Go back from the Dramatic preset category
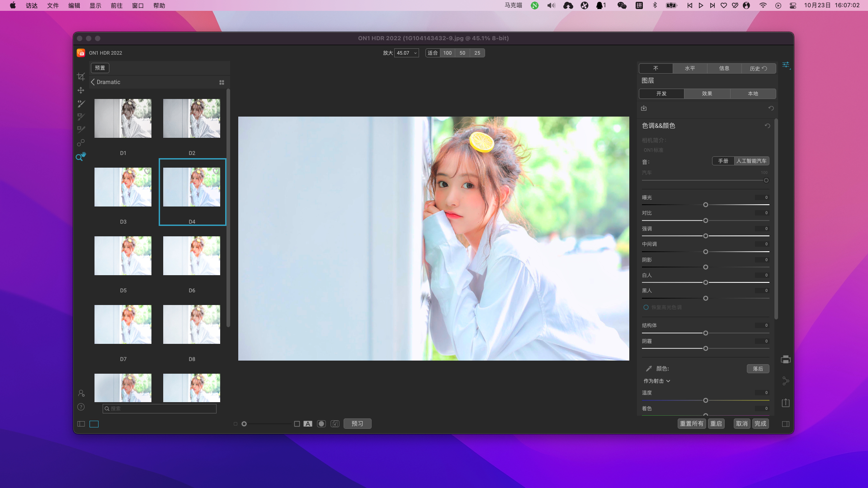 click(x=93, y=82)
